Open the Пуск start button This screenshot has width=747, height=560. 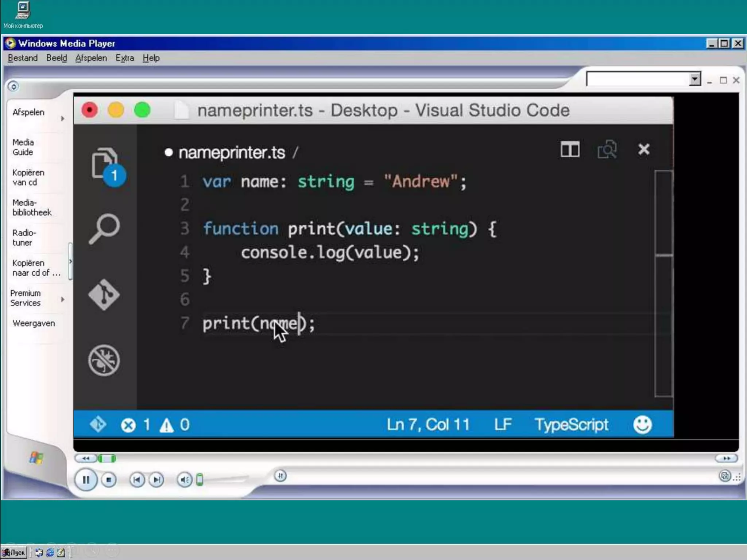click(x=14, y=553)
